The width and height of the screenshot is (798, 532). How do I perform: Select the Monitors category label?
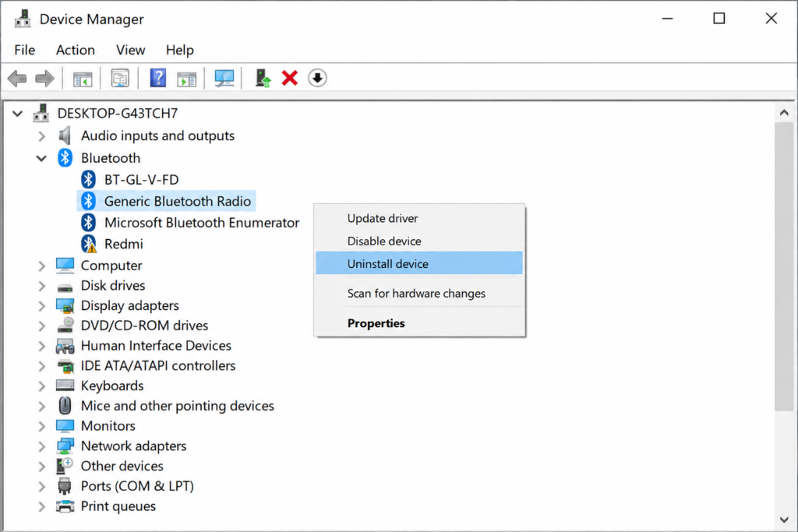point(108,426)
